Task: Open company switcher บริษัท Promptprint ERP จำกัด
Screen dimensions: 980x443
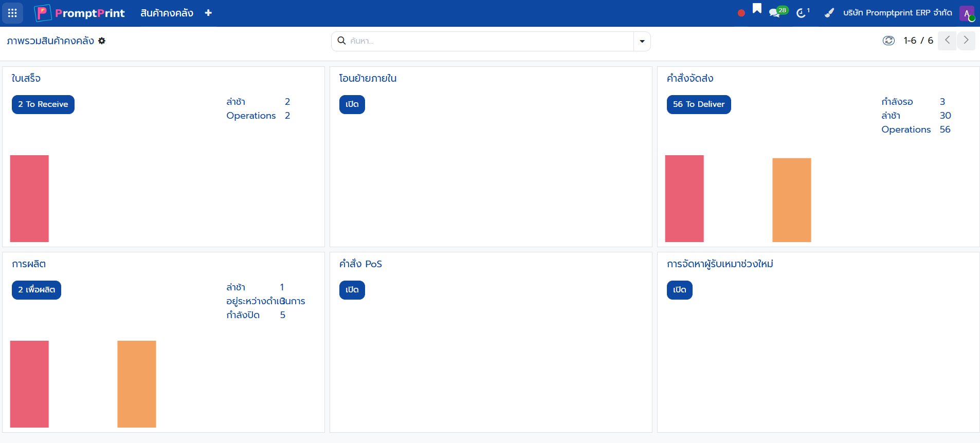Action: tap(898, 13)
